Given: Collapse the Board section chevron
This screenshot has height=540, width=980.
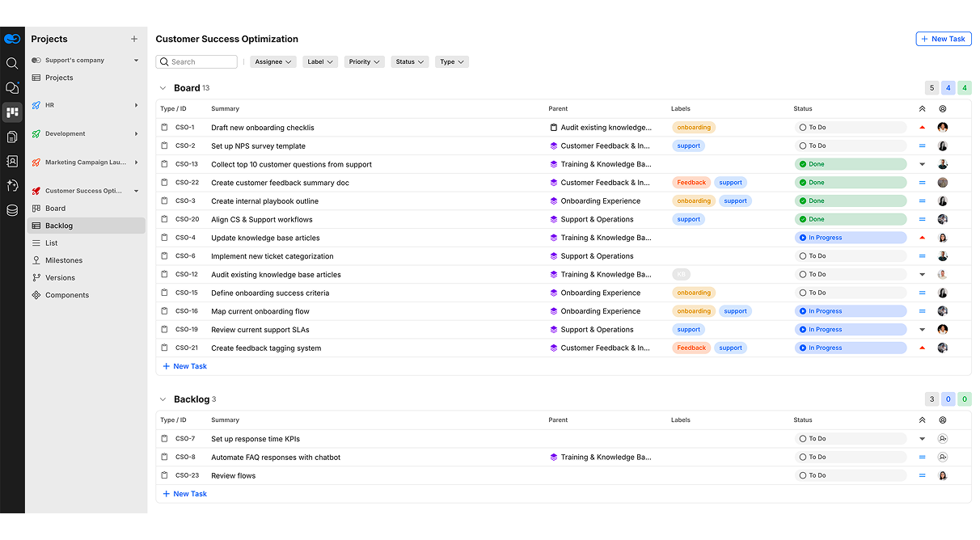Looking at the screenshot, I should click(x=163, y=88).
